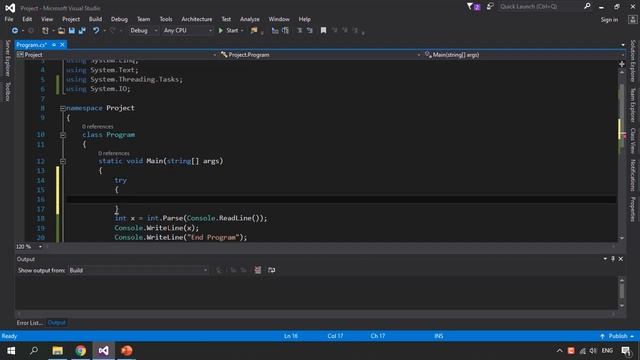This screenshot has width=640, height=360.
Task: Open the Windows Start menu
Action: (11, 351)
